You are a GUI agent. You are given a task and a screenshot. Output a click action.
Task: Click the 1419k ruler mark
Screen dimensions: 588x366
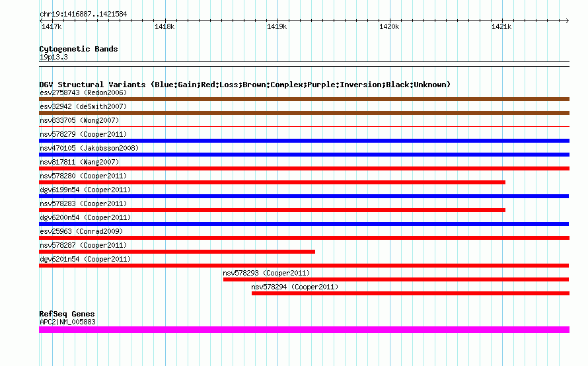point(277,26)
